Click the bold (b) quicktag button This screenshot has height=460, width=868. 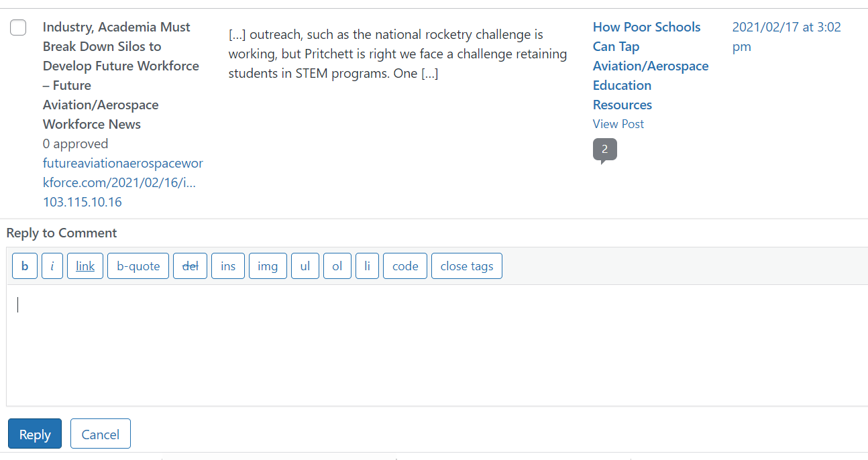25,266
